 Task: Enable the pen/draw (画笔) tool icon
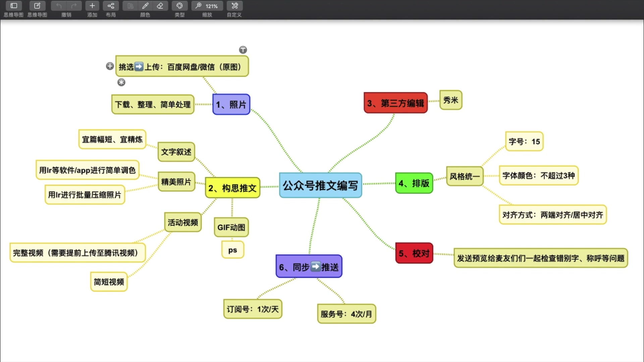point(145,6)
